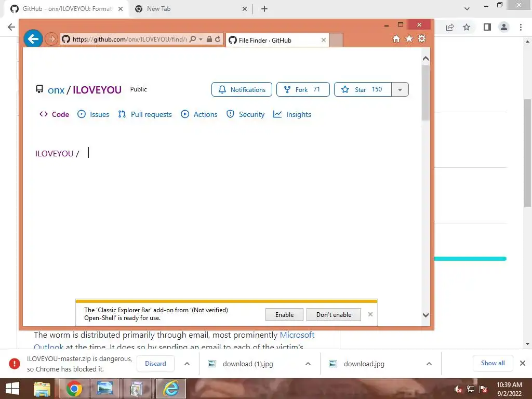Click the repository book icon beside onx

pyautogui.click(x=39, y=89)
